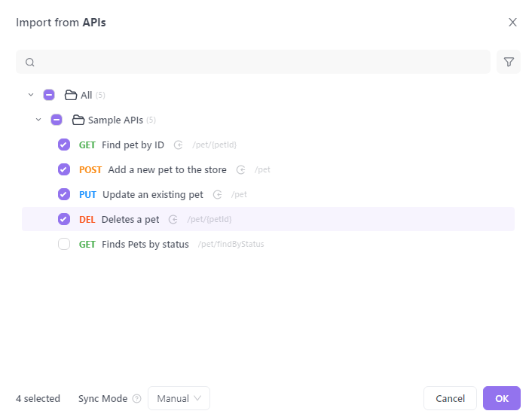532x414 pixels.
Task: Close the Import from APIs dialog
Action: point(512,23)
